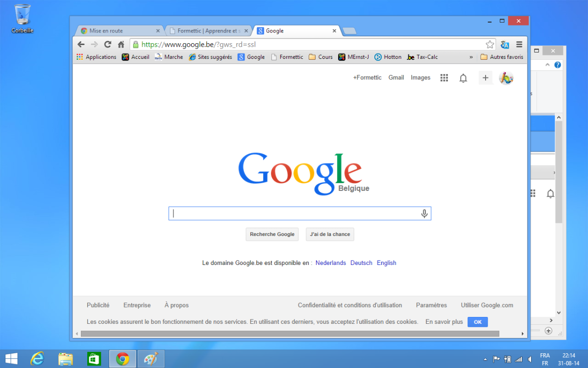588x368 pixels.
Task: Close the Formettic tab
Action: [246, 31]
